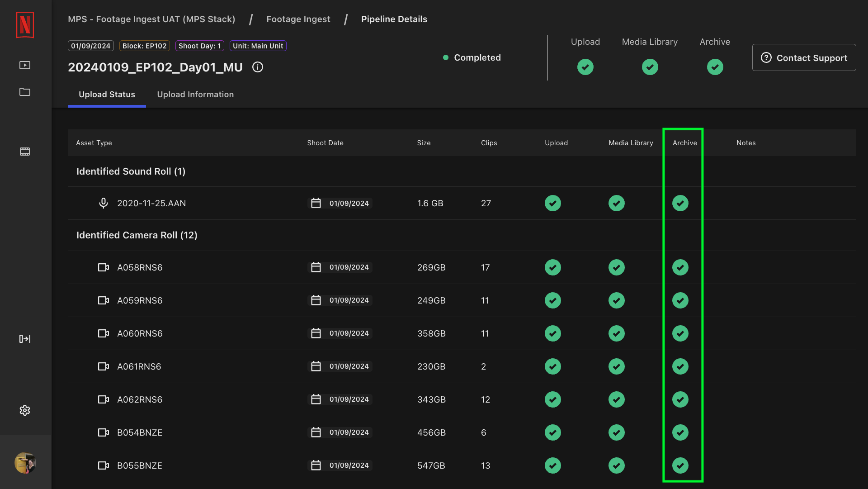
Task: Click Media Library checkmark for A062RNS6
Action: coord(617,399)
